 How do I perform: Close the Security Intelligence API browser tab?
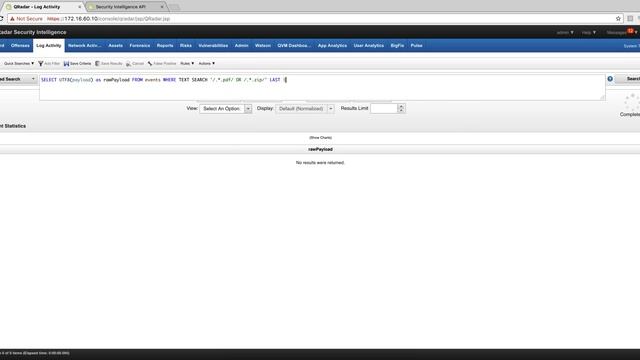(162, 7)
